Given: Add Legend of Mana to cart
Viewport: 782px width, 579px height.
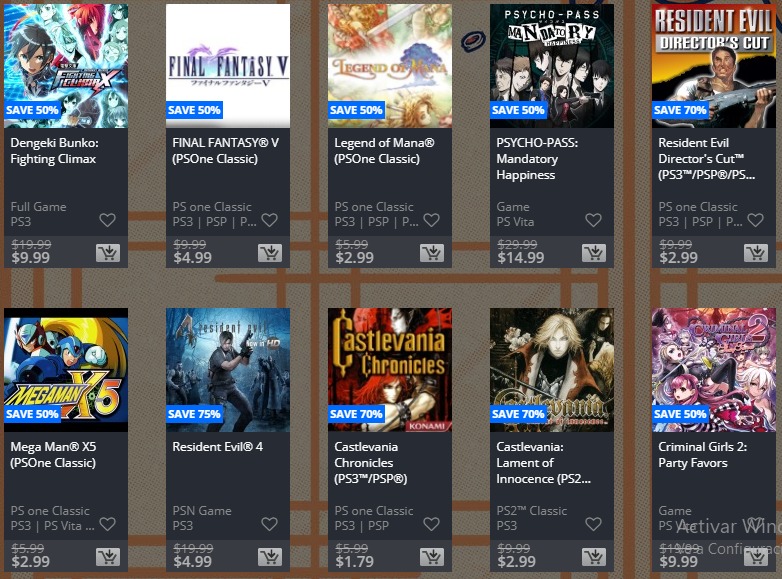Looking at the screenshot, I should click(432, 253).
